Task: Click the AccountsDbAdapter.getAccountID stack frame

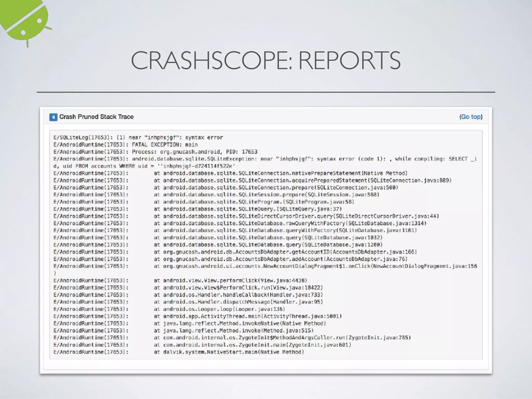Action: [x=235, y=252]
